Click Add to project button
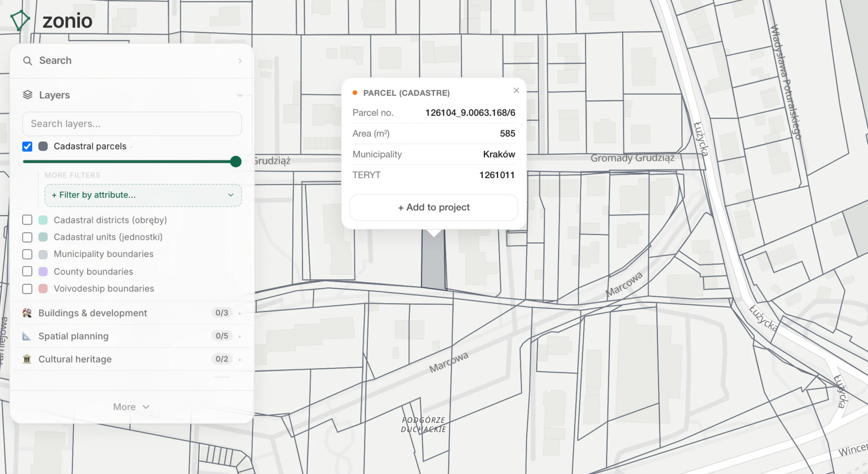Viewport: 868px width, 474px height. (x=434, y=208)
